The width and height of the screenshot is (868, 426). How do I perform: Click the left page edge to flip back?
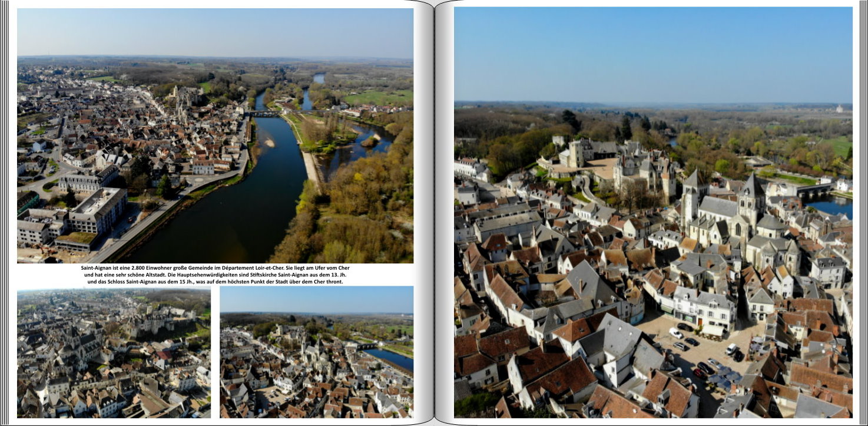pyautogui.click(x=4, y=212)
